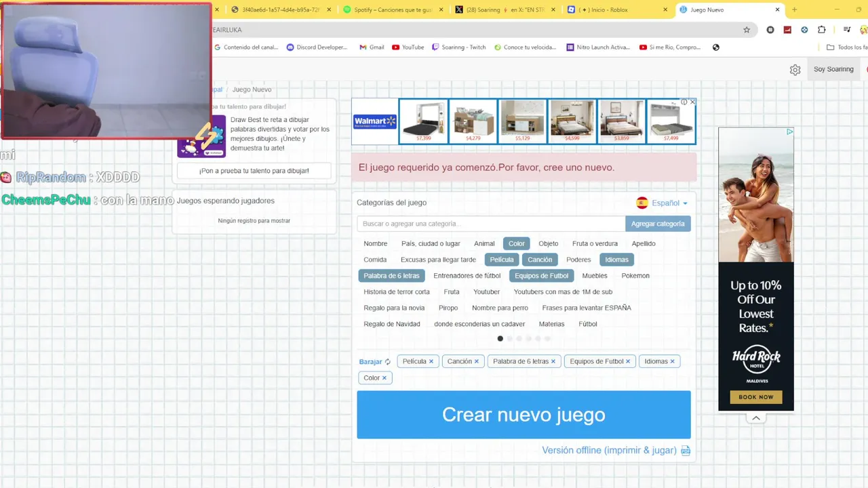Select the Youtuber category
Viewport: 868px width, 488px height.
[486, 292]
